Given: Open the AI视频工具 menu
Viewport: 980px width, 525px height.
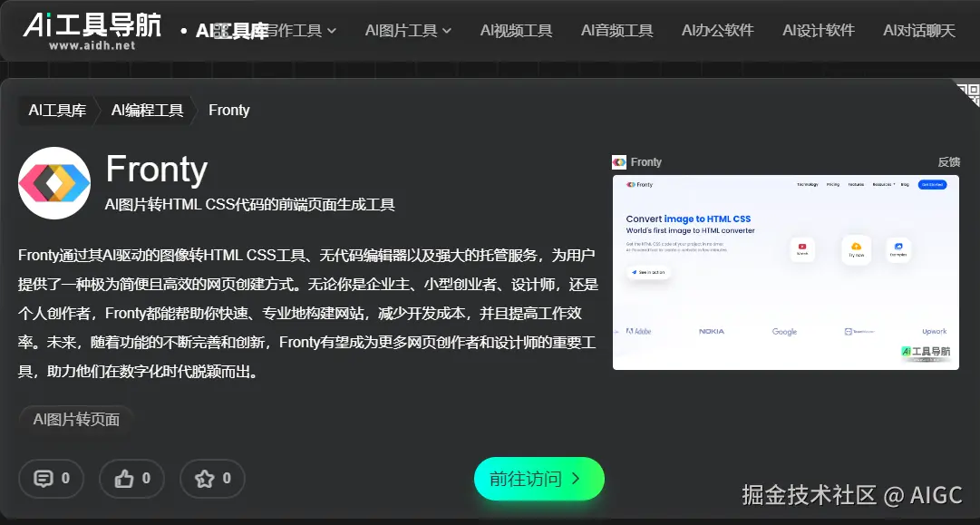Looking at the screenshot, I should 516,30.
